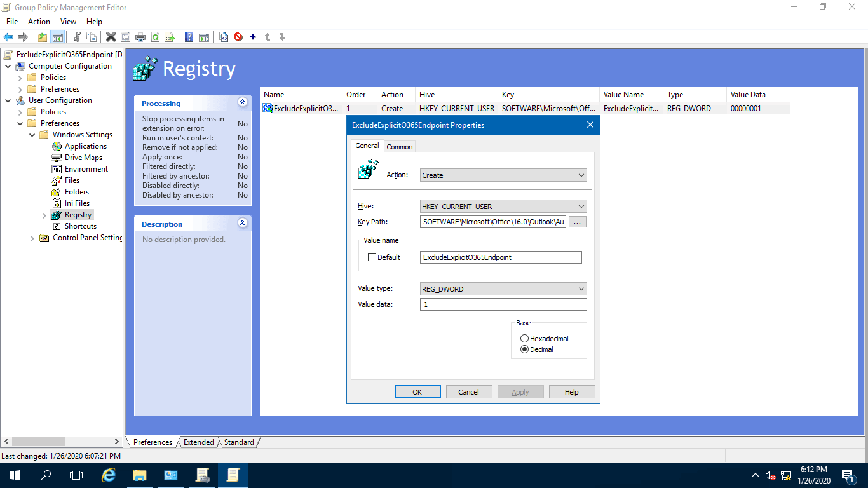
Task: Click the Refresh toolbar icon
Action: pos(155,37)
